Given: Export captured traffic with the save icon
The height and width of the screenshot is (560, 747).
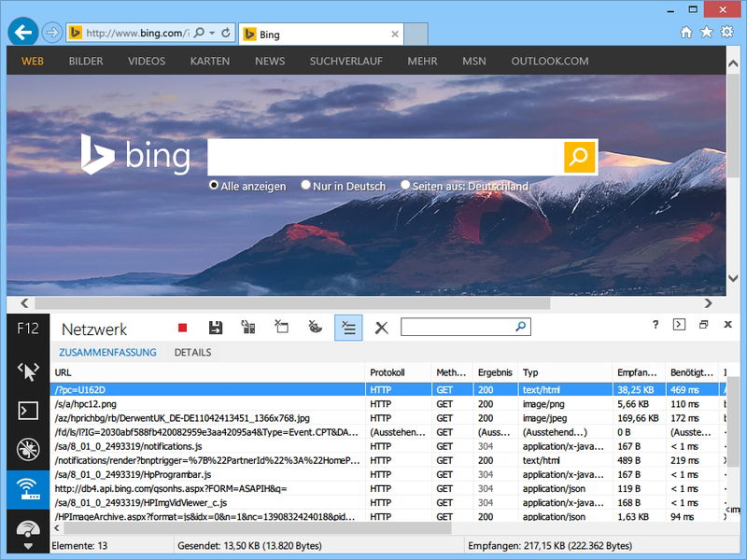Looking at the screenshot, I should [x=216, y=328].
